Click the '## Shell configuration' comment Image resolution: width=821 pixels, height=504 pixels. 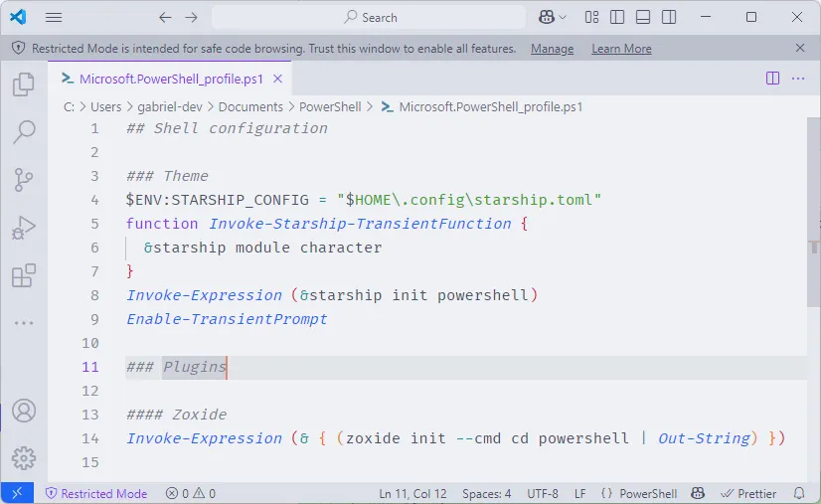pos(227,128)
